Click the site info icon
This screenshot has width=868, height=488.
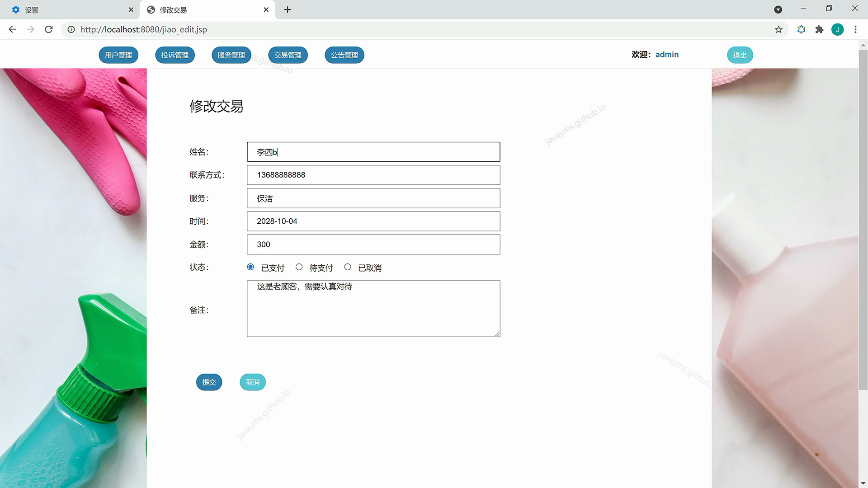coord(71,29)
